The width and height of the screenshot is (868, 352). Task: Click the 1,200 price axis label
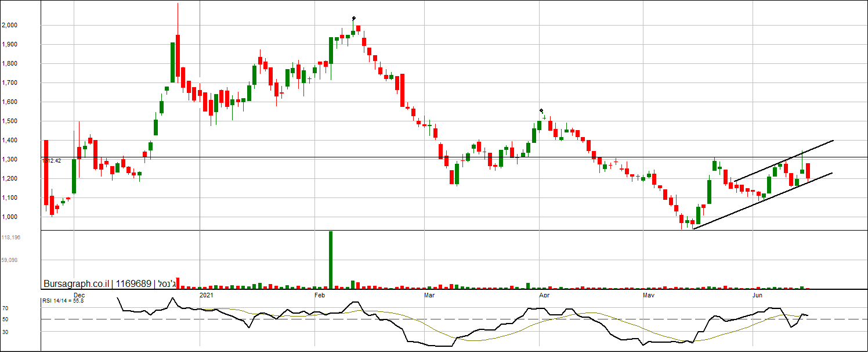[10, 179]
